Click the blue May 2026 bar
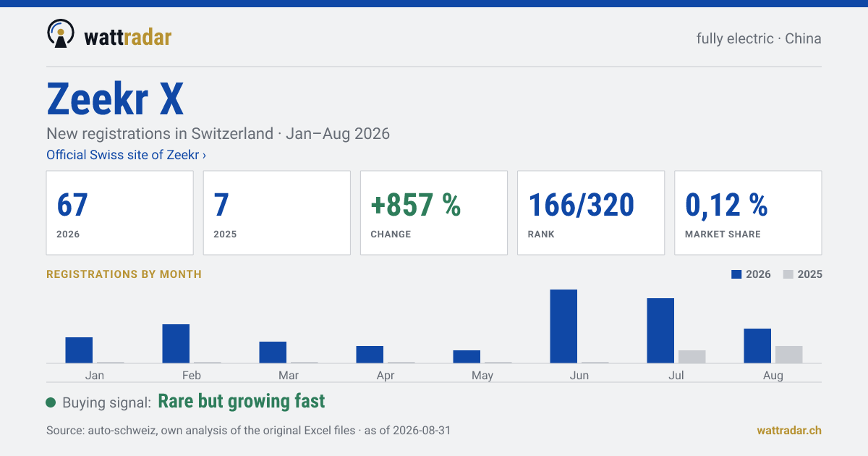Viewport: 868px width, 456px height. tap(467, 357)
